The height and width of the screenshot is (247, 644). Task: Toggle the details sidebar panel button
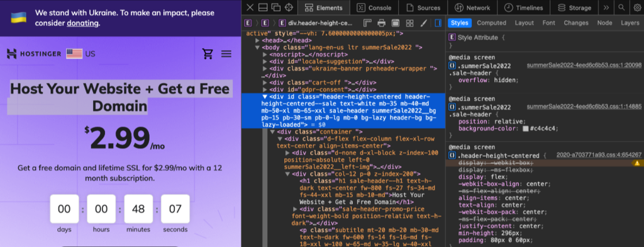click(x=438, y=23)
